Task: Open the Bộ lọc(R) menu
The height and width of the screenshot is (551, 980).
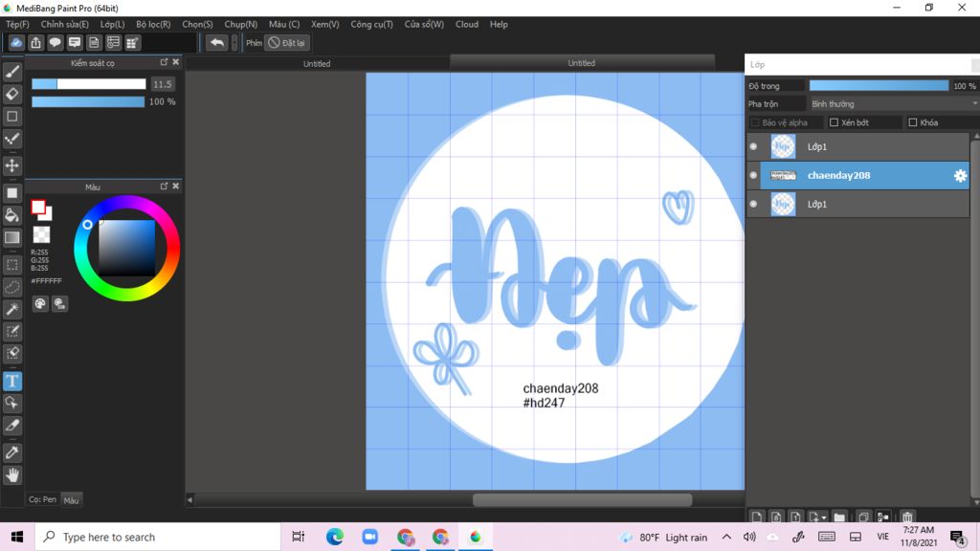Action: pyautogui.click(x=153, y=24)
